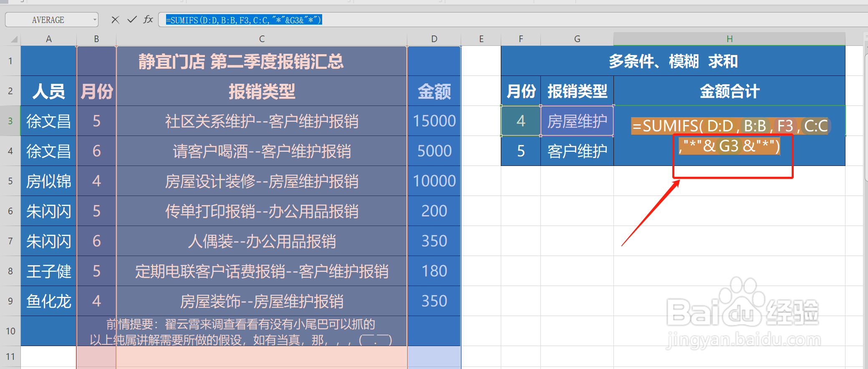
Task: Click cell 房屋装饰--房屋维护报销
Action: (262, 301)
